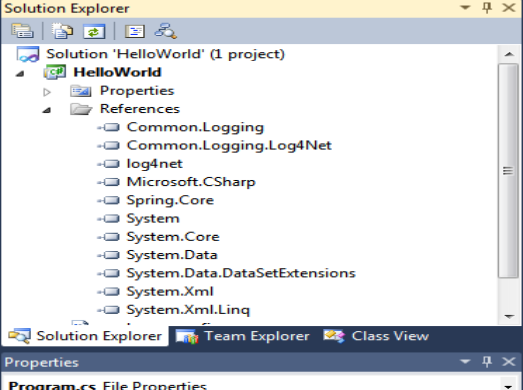Select the System reference
Screen dimensions: 523x390
(x=153, y=219)
